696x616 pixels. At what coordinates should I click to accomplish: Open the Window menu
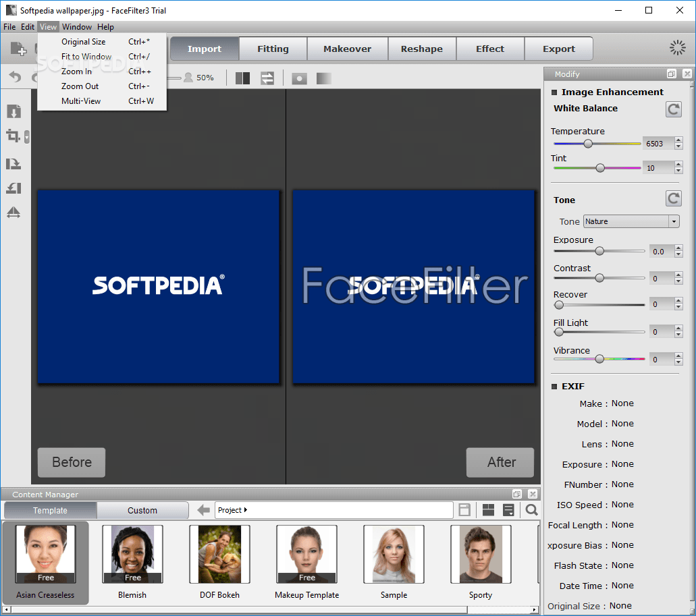tap(77, 26)
